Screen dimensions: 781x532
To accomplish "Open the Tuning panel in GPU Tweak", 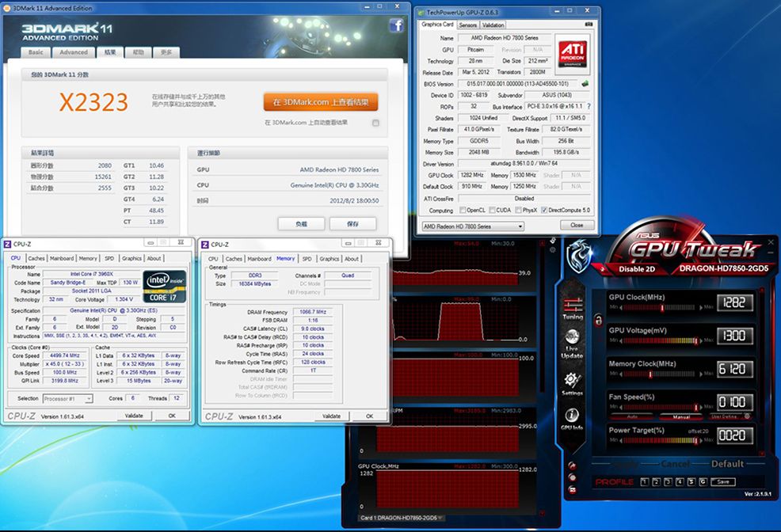I will click(573, 307).
